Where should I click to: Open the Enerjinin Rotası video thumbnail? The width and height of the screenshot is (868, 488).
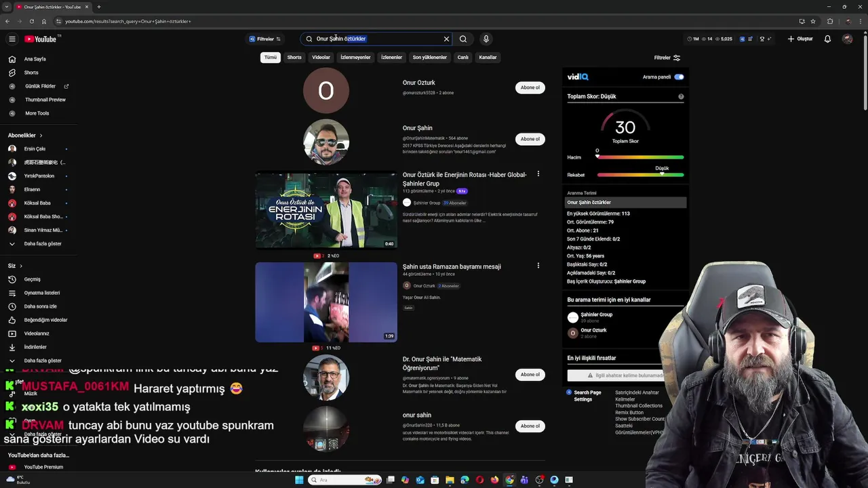tap(326, 210)
